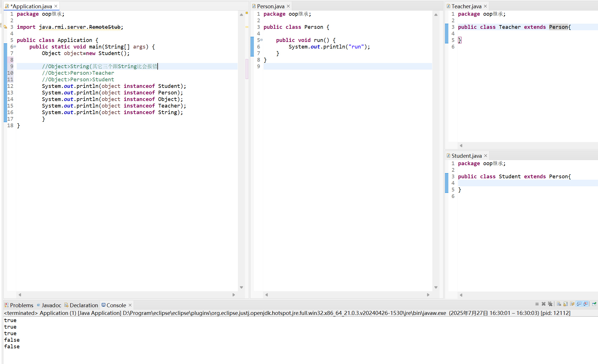The height and width of the screenshot is (364, 598).
Task: Click the Java file icon on Person.java tab
Action: (x=254, y=6)
